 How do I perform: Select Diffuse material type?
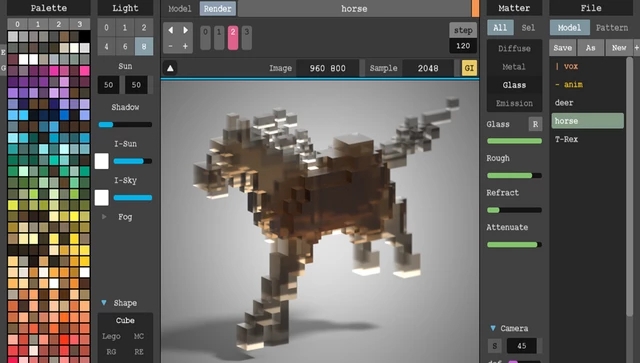[514, 49]
